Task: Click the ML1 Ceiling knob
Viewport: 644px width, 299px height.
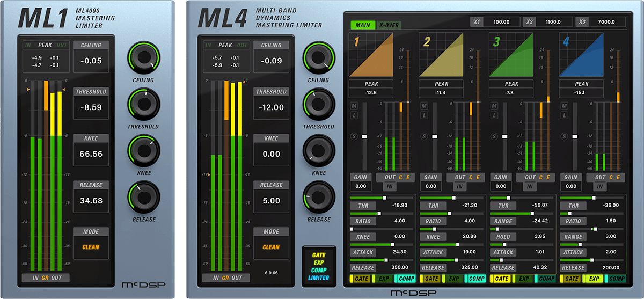Action: [143, 58]
